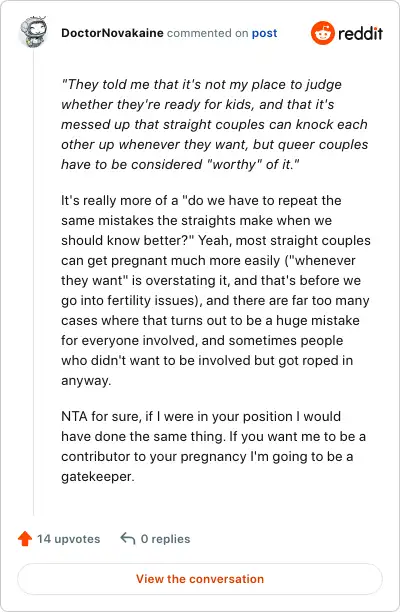
Task: Open the DoctorNovakaine username profile link
Action: 112,33
